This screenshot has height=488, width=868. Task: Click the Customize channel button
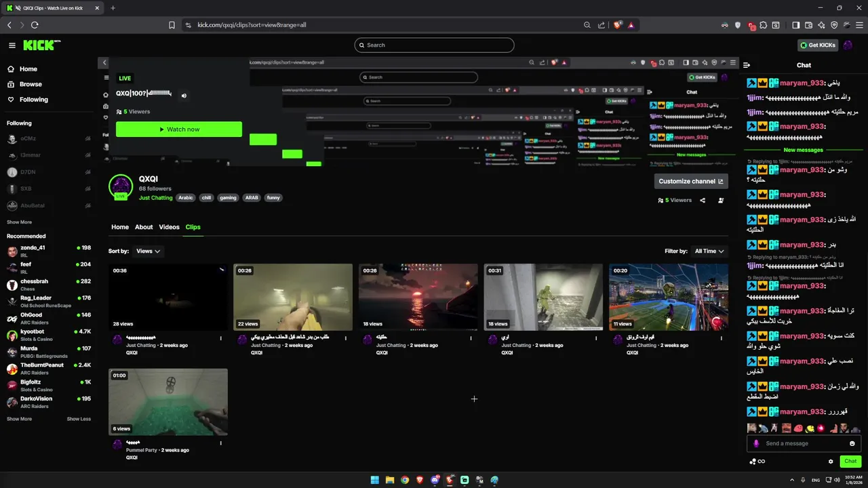691,181
